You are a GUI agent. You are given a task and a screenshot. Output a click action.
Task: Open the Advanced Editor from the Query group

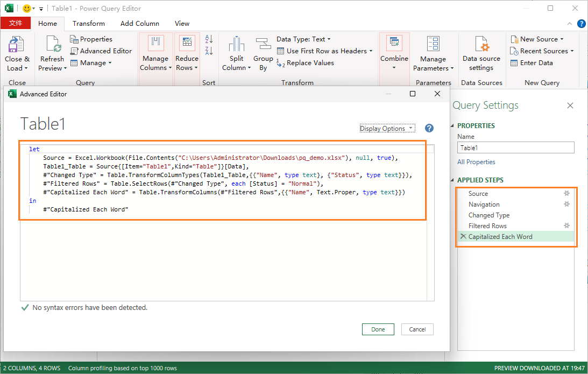(101, 51)
